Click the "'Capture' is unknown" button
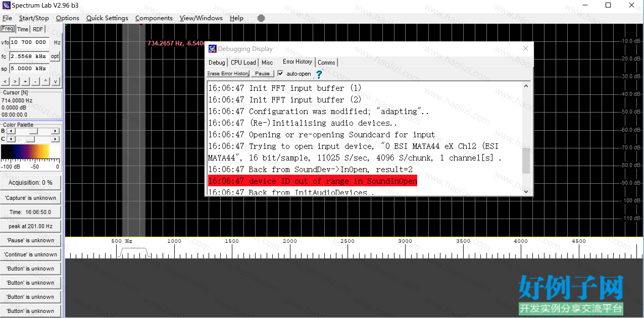The width and height of the screenshot is (644, 318). [30, 198]
